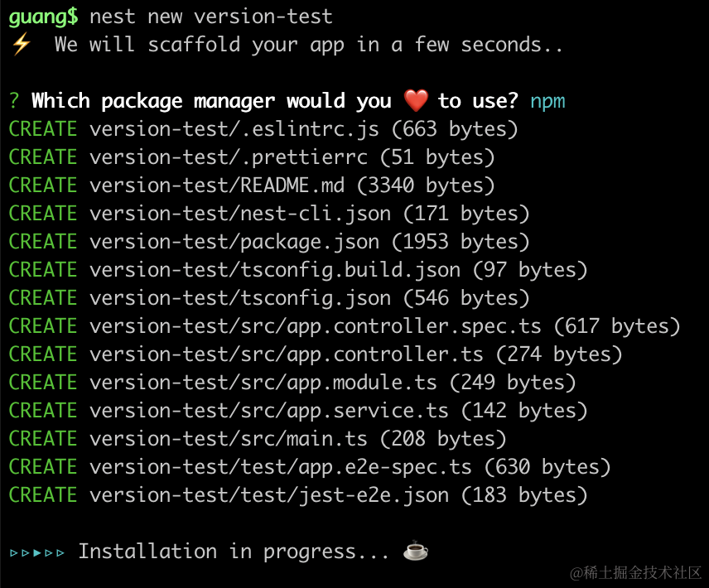
Task: Click the coffee cup emoji
Action: 416,552
